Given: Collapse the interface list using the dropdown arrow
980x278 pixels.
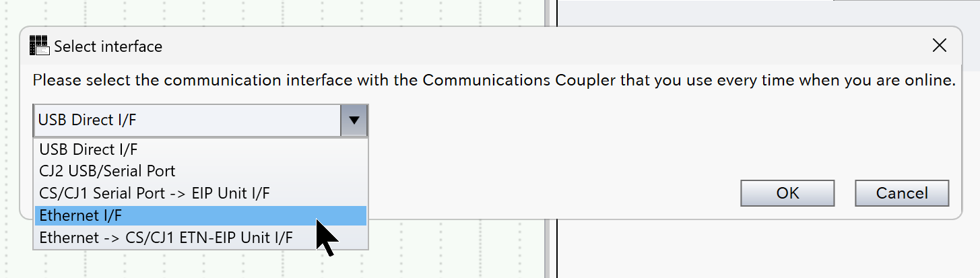Looking at the screenshot, I should [x=354, y=121].
